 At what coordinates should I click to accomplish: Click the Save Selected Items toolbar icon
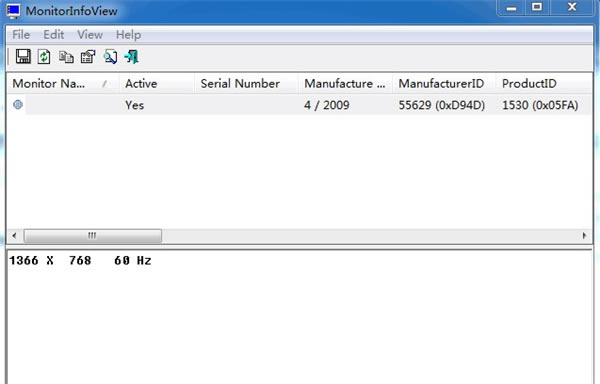(x=23, y=57)
